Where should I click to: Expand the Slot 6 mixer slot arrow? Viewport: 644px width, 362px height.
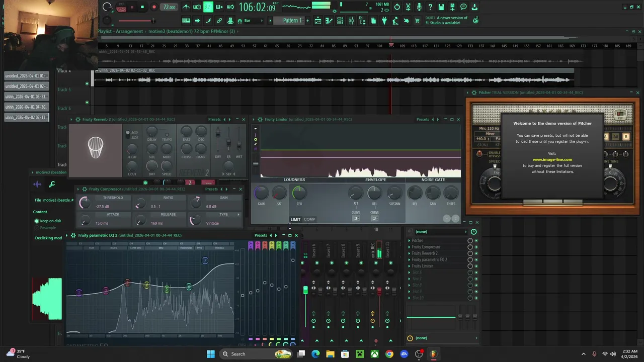click(409, 273)
